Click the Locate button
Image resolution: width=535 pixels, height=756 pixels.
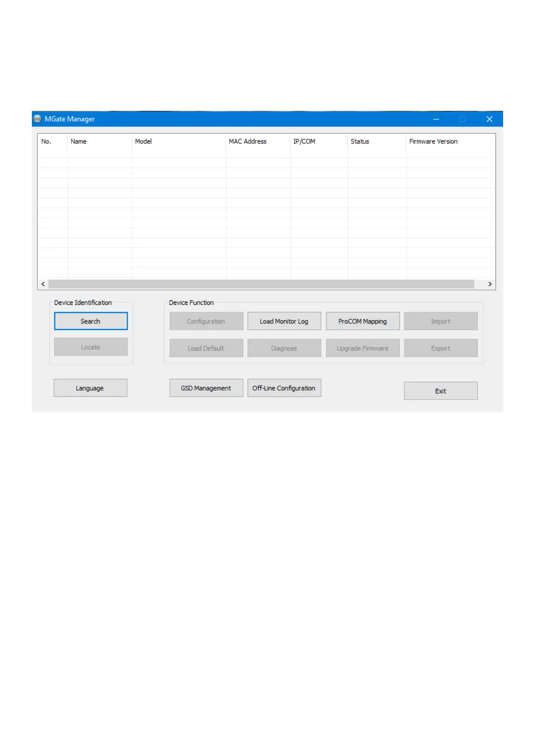point(90,347)
